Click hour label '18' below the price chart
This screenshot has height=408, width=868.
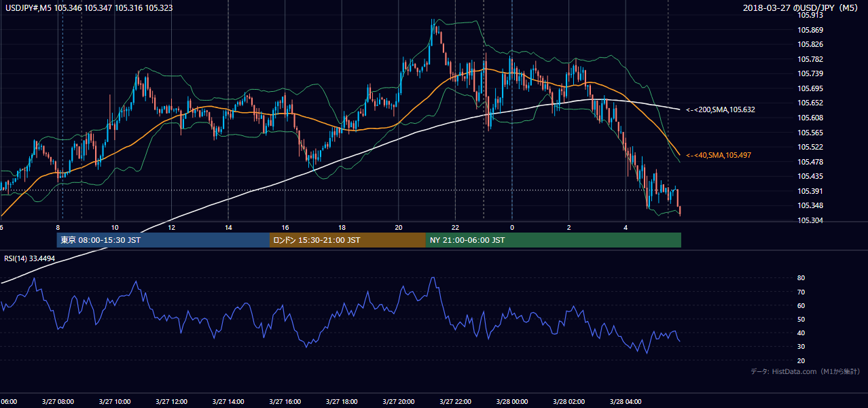[342, 227]
